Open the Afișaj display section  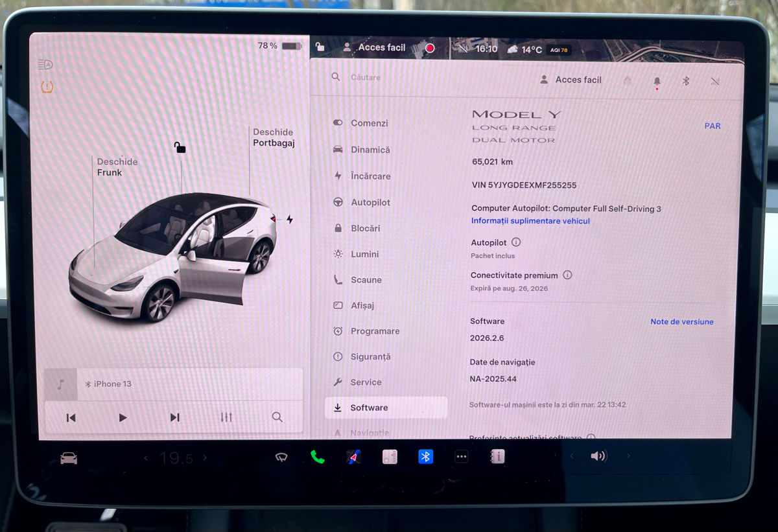pos(354,305)
